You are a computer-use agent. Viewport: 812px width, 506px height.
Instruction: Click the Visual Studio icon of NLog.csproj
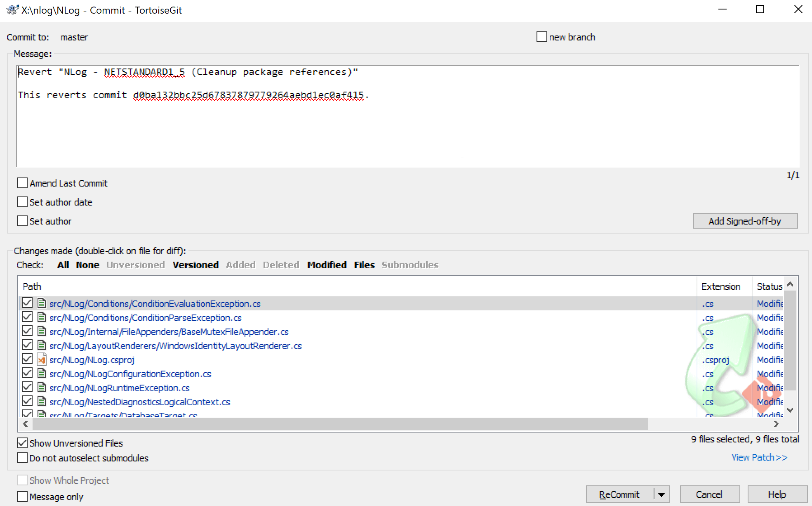42,359
